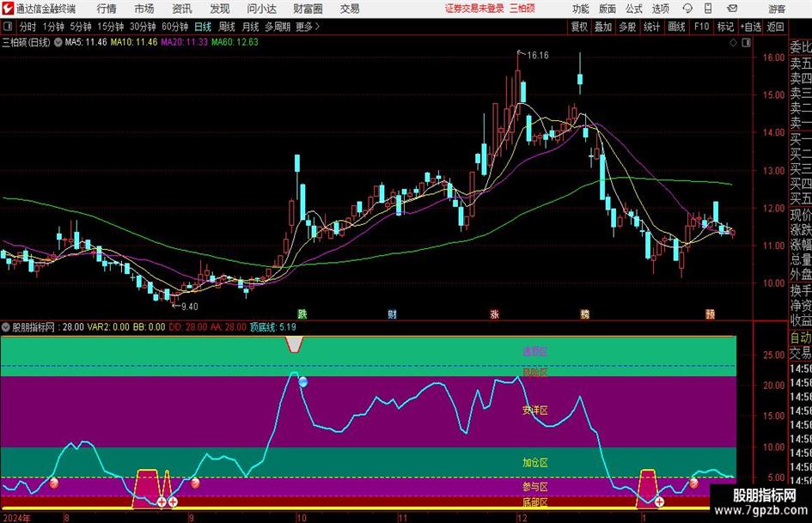The height and width of the screenshot is (523, 812).
Task: Open the 行情 menu
Action: (x=107, y=9)
